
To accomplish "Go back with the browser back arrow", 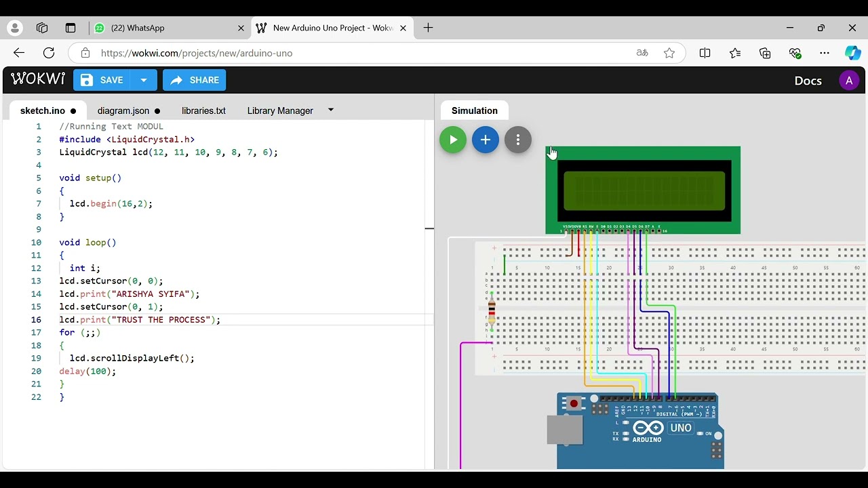I will click(x=19, y=53).
